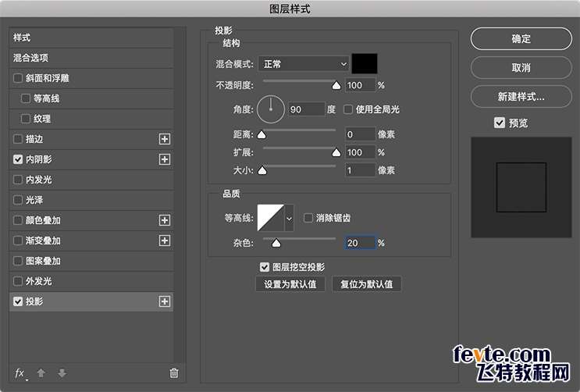Uncheck 内阴影 checkbox
The height and width of the screenshot is (392, 580).
tap(18, 159)
